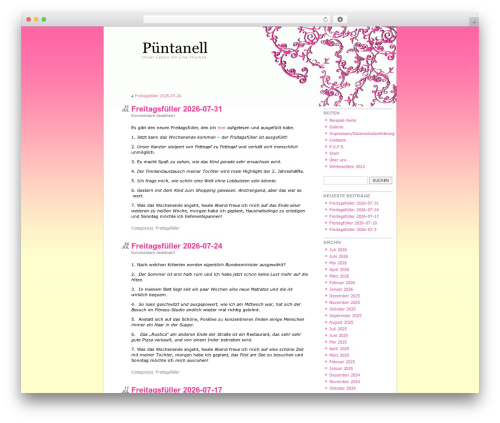The image size is (500, 423).
Task: Open the Juli 2026 archive
Action: coord(338,250)
